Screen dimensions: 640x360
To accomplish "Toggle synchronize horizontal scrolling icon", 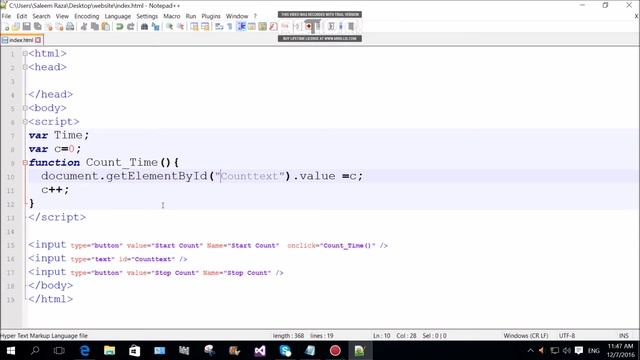I will pyautogui.click(x=205, y=27).
